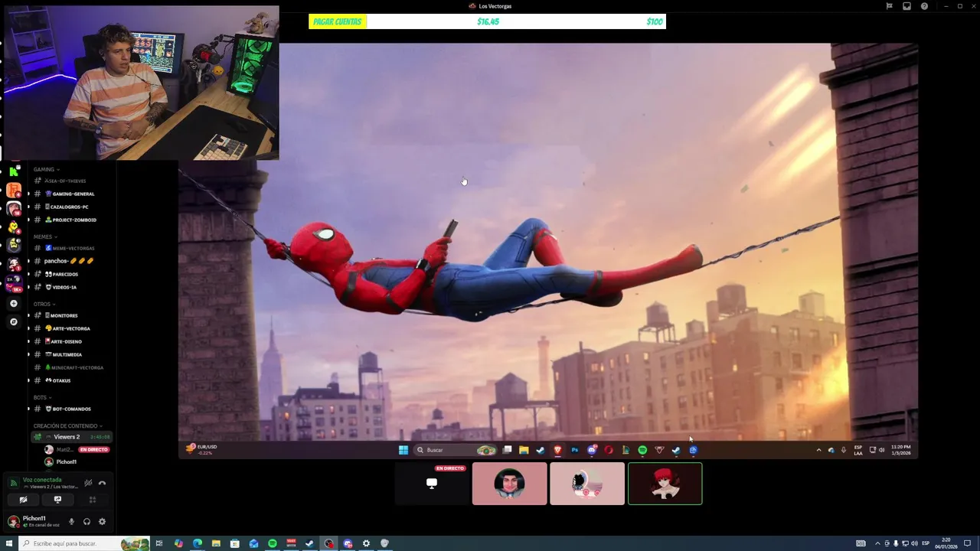Image resolution: width=980 pixels, height=551 pixels.
Task: Show hidden system tray icons
Action: [x=877, y=543]
